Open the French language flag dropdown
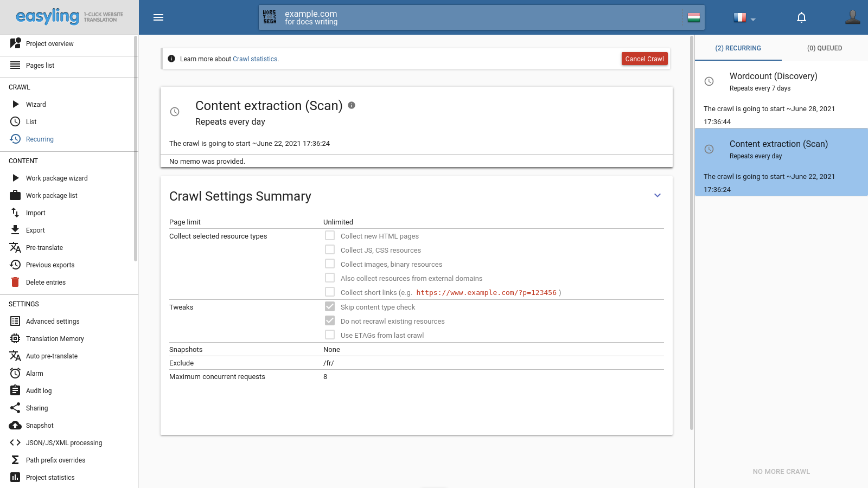This screenshot has height=488, width=868. pos(744,18)
